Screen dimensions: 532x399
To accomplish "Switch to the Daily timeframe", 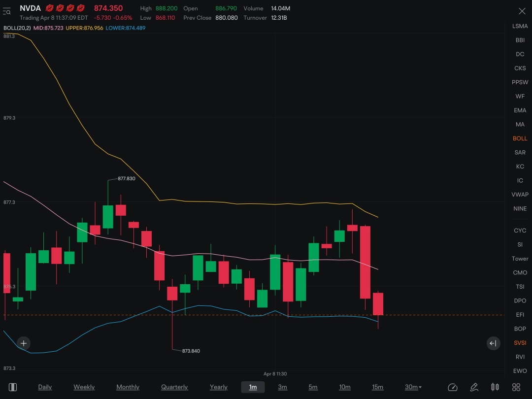I will (x=45, y=387).
